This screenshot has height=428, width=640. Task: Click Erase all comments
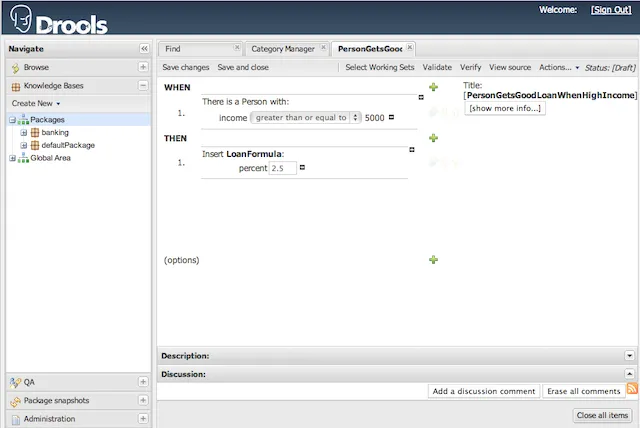click(x=584, y=391)
